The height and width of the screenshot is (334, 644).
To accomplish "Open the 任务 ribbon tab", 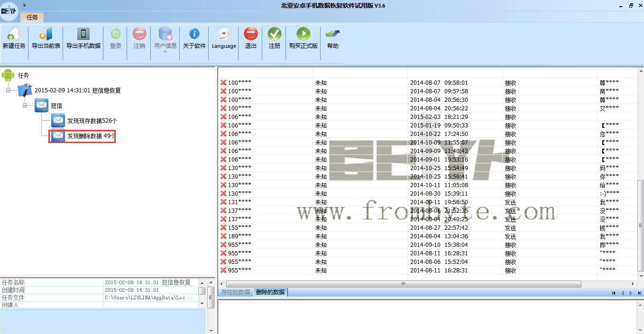I will click(32, 17).
